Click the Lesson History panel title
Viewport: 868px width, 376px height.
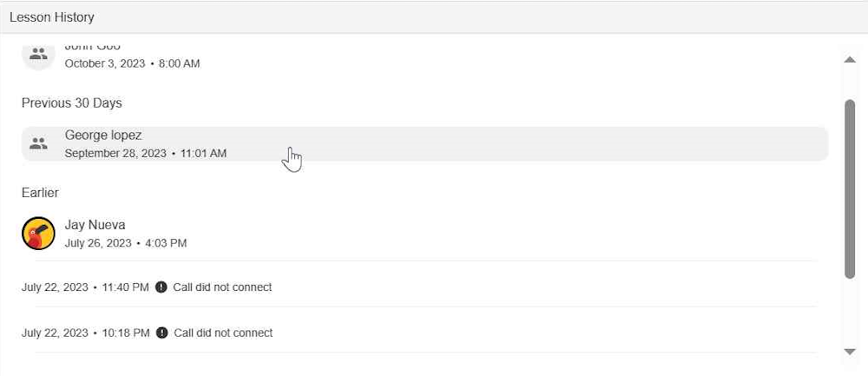click(52, 17)
